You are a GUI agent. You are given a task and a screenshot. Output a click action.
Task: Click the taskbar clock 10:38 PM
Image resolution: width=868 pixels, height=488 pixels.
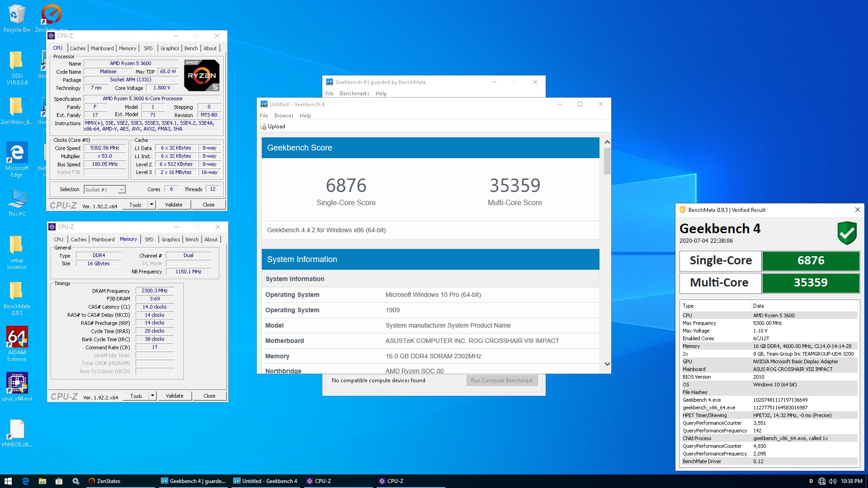click(851, 481)
